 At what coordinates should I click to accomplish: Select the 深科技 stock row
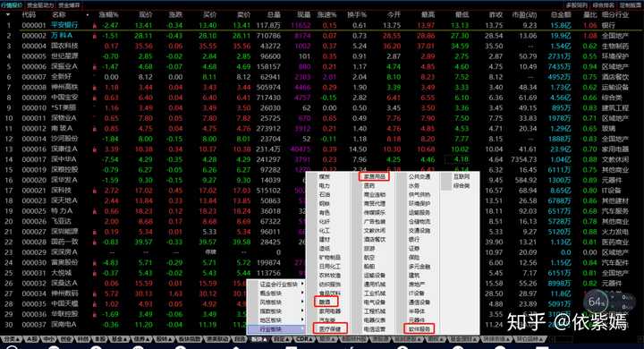[x=322, y=191]
